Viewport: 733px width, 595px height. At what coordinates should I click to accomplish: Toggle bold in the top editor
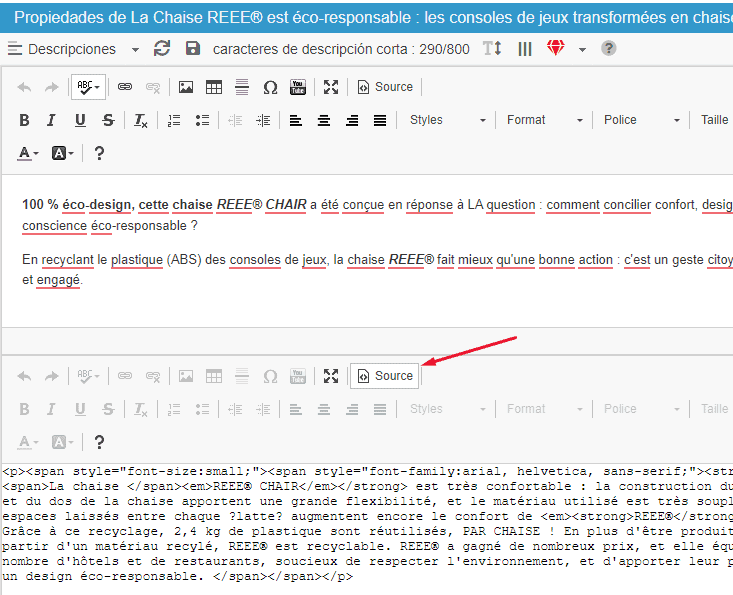tap(24, 120)
